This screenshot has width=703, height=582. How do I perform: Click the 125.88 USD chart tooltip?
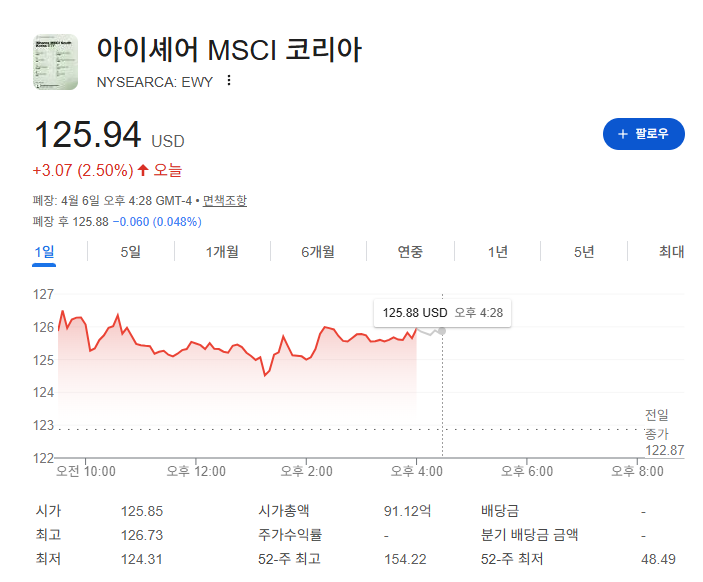tap(443, 313)
